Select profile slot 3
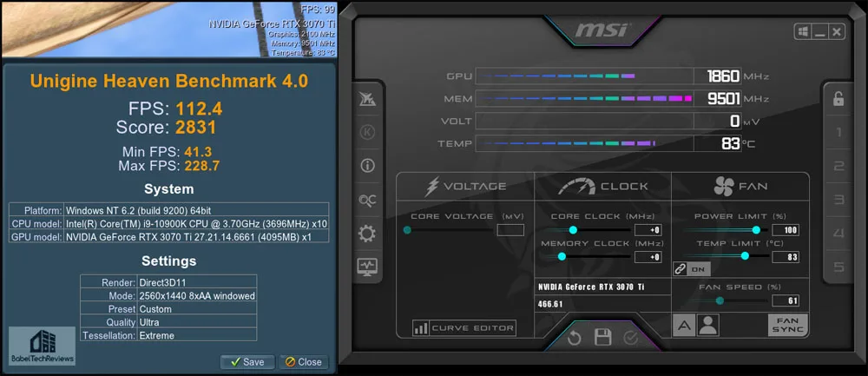868x376 pixels. point(838,200)
